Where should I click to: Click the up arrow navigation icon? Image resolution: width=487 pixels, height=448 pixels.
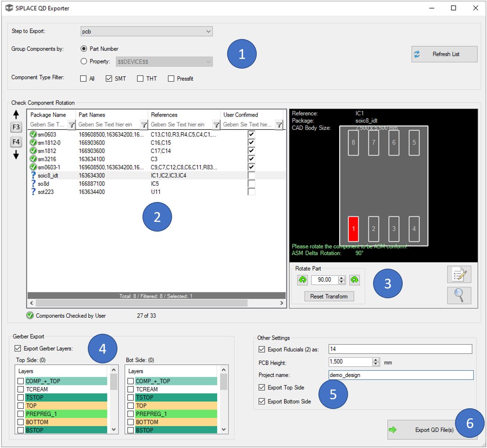[16, 114]
